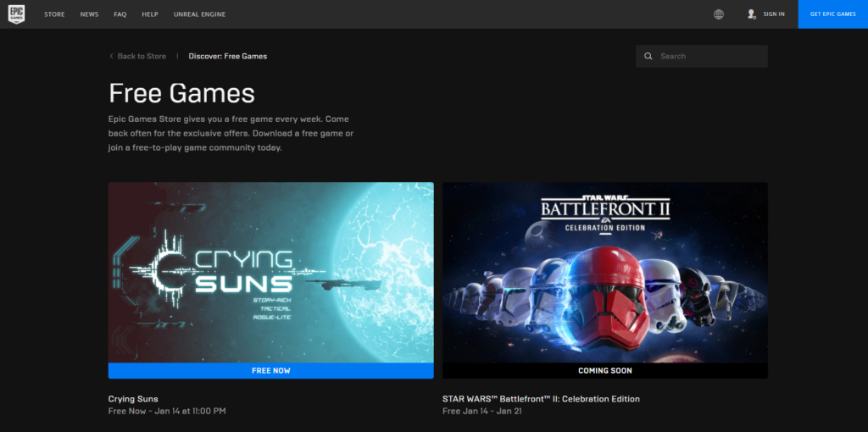Viewport: 868px width, 432px height.
Task: Open the Battlefront II game artwork
Action: point(605,272)
